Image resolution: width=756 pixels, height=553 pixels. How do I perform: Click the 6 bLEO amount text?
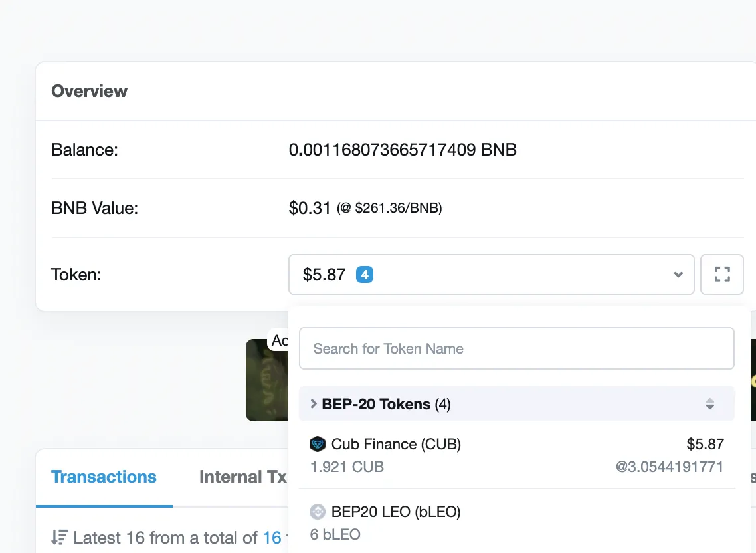coord(335,534)
